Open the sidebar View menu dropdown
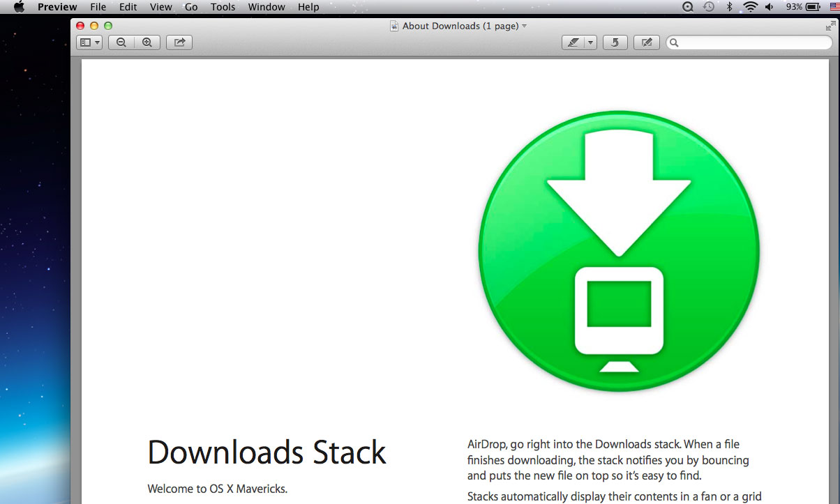 (x=89, y=43)
